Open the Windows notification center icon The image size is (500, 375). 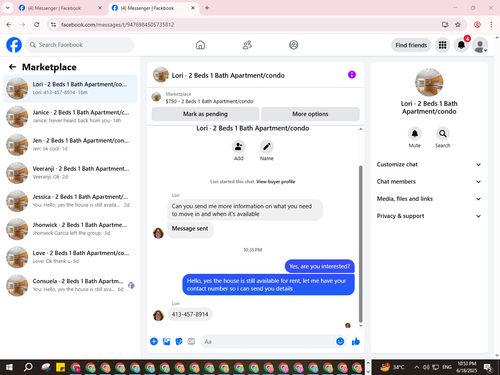tap(489, 367)
